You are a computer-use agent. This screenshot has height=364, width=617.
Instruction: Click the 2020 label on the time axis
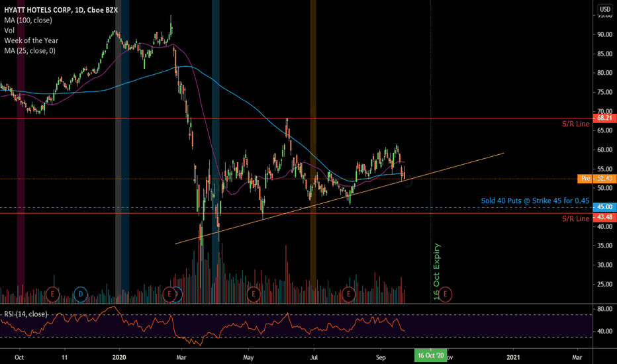[x=119, y=357]
